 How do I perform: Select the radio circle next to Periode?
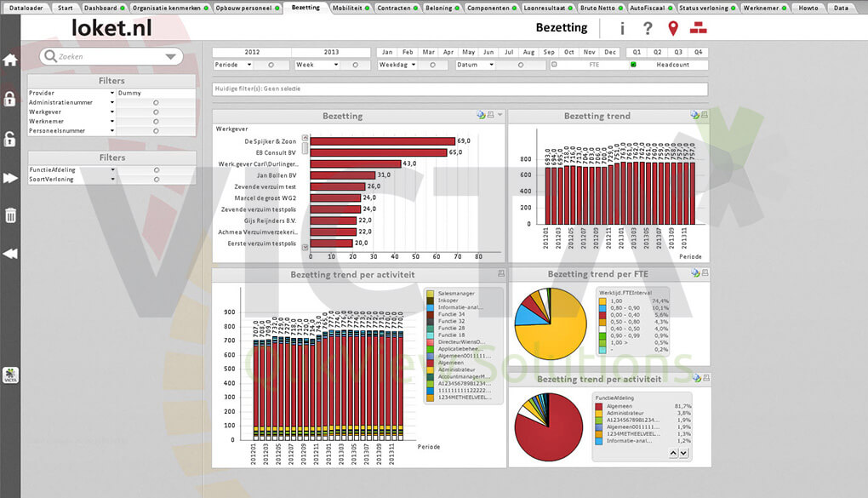click(271, 65)
